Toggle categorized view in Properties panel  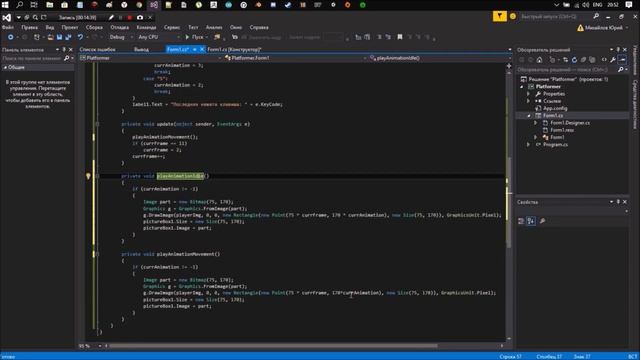(521, 221)
